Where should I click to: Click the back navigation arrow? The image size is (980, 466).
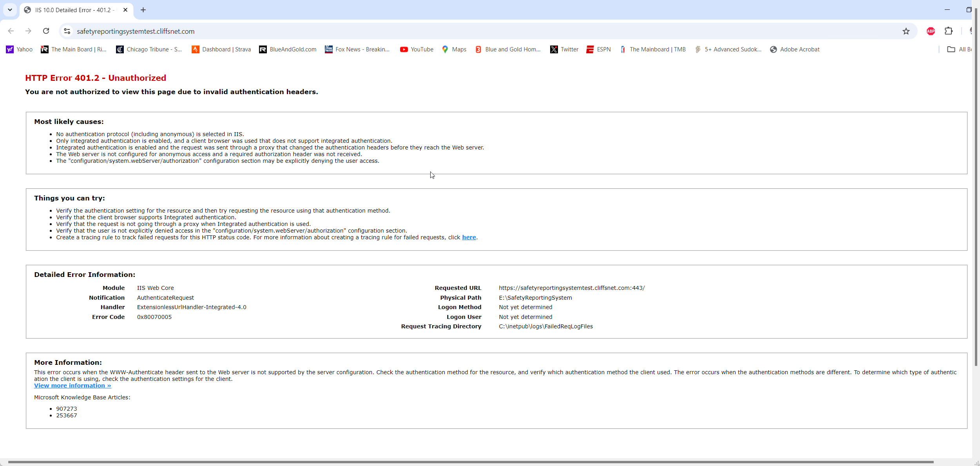pyautogui.click(x=11, y=31)
